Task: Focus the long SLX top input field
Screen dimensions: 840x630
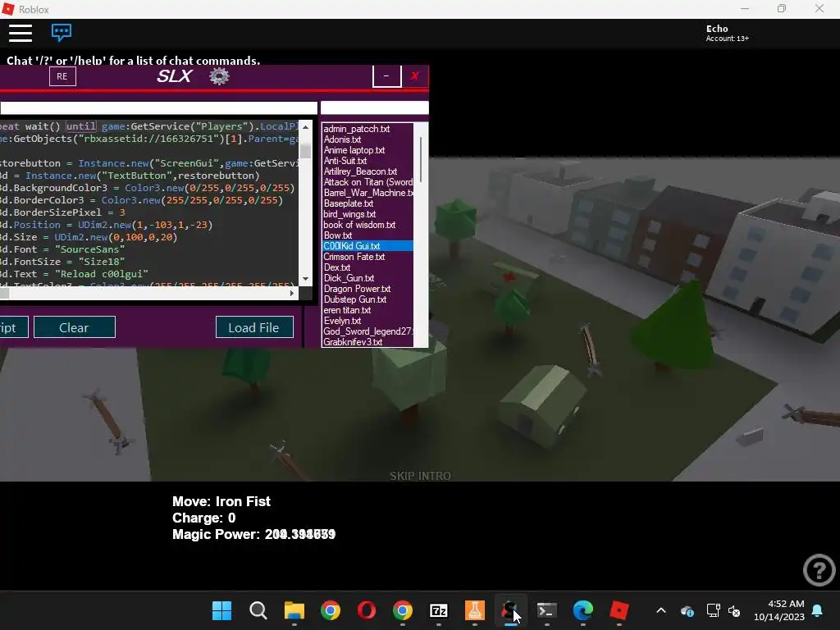Action: click(x=158, y=107)
